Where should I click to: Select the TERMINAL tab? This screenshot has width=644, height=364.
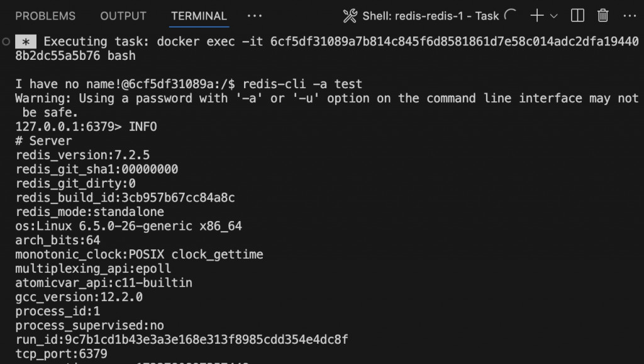coord(199,16)
